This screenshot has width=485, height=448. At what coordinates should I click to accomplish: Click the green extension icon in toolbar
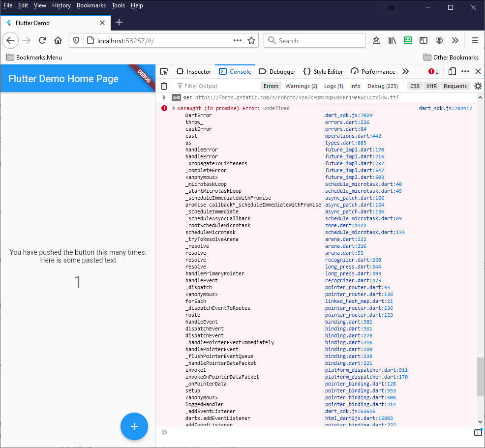[408, 40]
